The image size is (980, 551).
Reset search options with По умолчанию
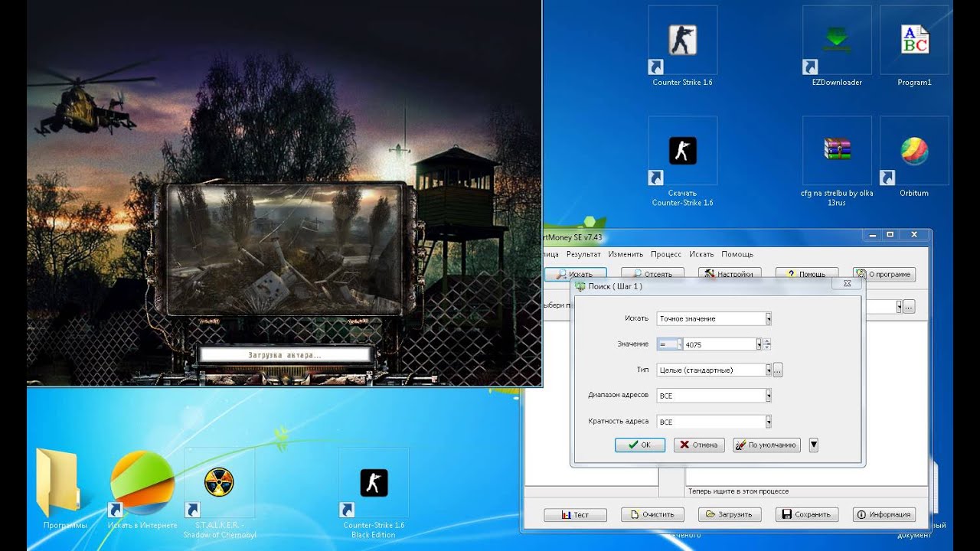(x=766, y=445)
